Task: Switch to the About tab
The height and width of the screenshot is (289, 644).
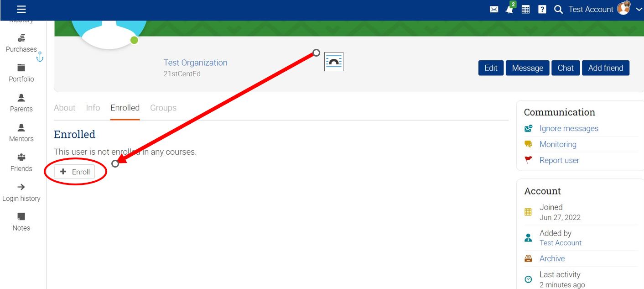Action: pos(64,108)
